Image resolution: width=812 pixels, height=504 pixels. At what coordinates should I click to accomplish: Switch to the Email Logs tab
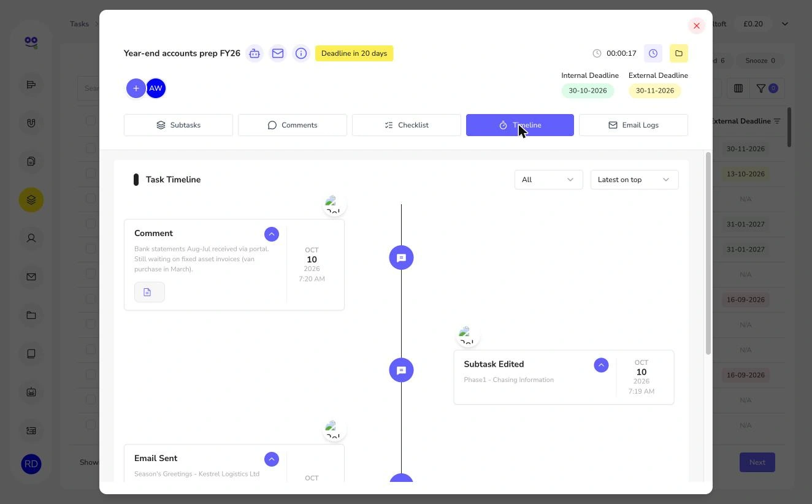click(x=634, y=125)
